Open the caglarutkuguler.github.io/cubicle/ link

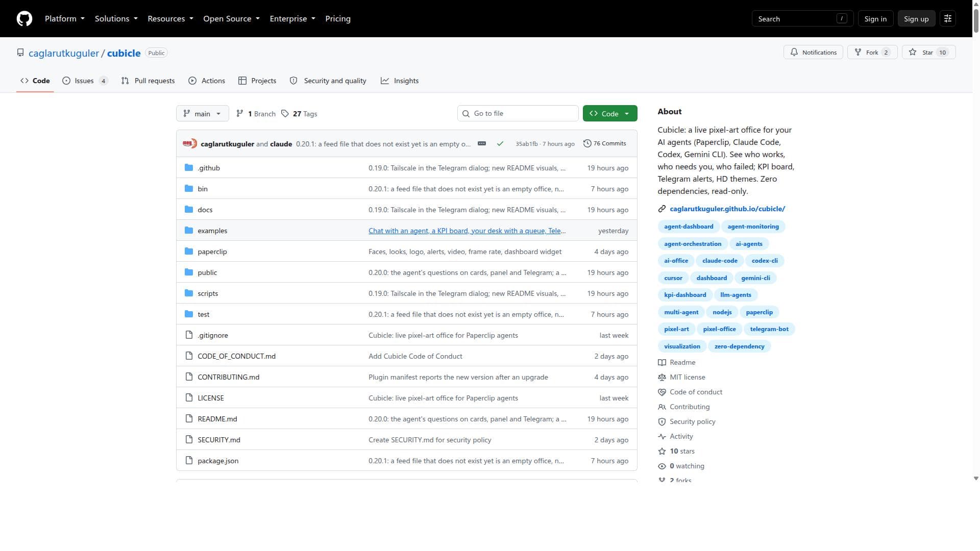coord(727,209)
